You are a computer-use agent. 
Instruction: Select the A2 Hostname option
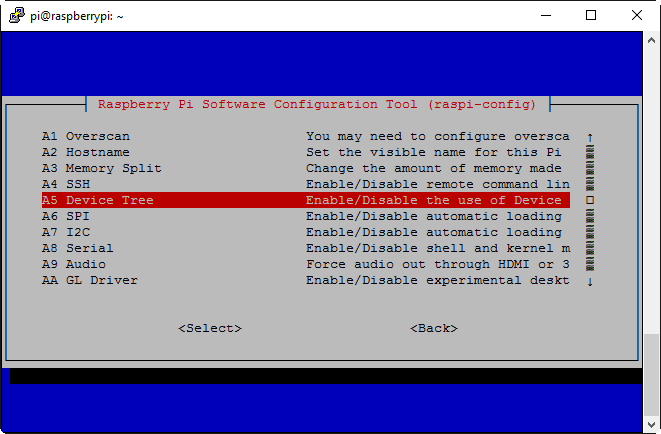[306, 153]
